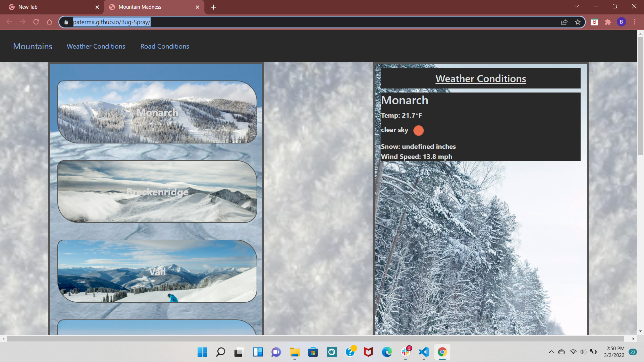Close the New Tab tab
This screenshot has height=362, width=644.
tap(97, 7)
